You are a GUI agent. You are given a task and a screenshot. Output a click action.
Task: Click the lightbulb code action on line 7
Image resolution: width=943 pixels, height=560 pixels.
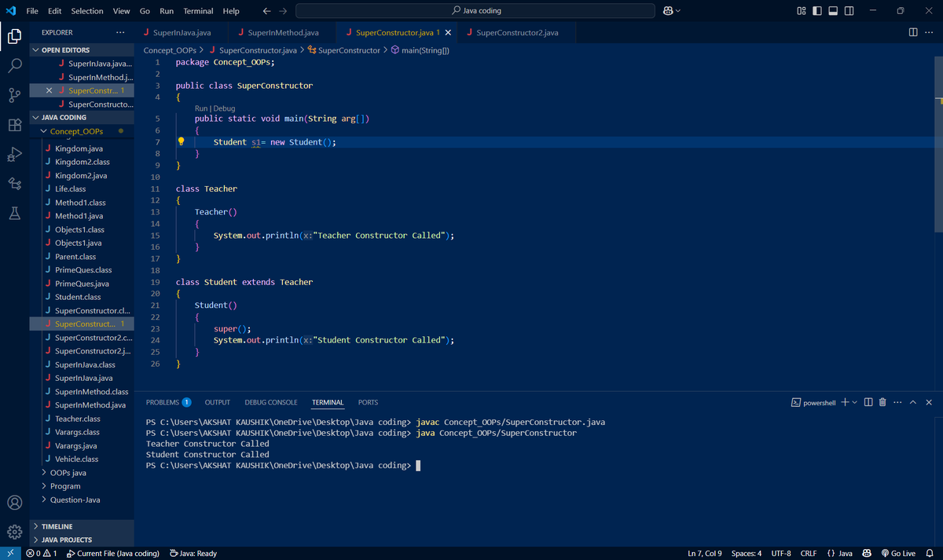pos(181,142)
